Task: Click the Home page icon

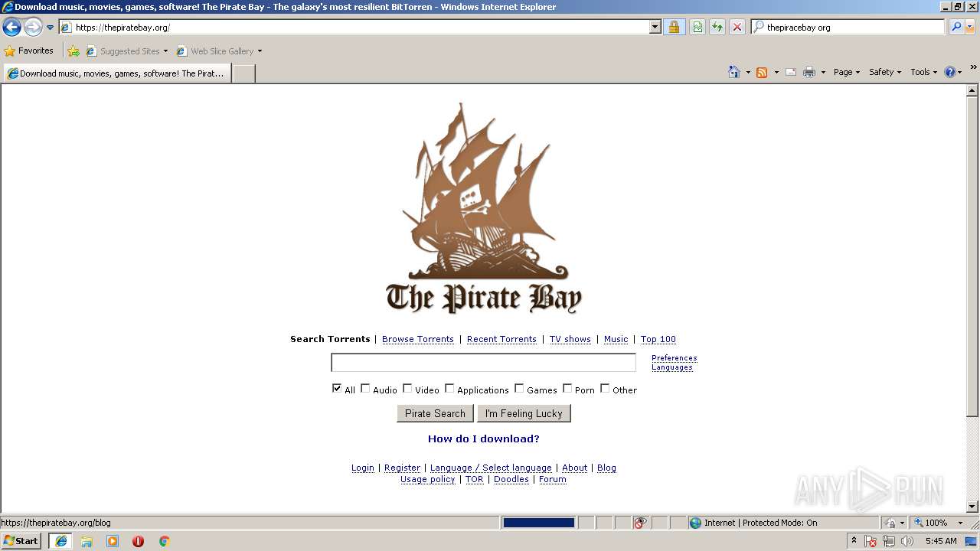Action: [734, 72]
